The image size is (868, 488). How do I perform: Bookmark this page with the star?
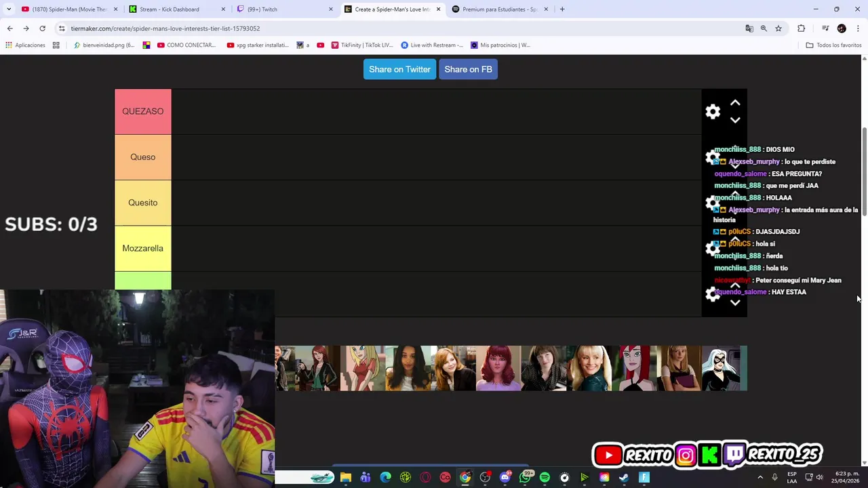click(x=778, y=28)
